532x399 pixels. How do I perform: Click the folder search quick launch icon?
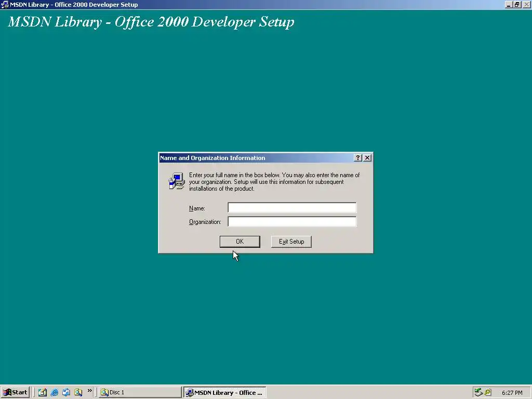(78, 392)
